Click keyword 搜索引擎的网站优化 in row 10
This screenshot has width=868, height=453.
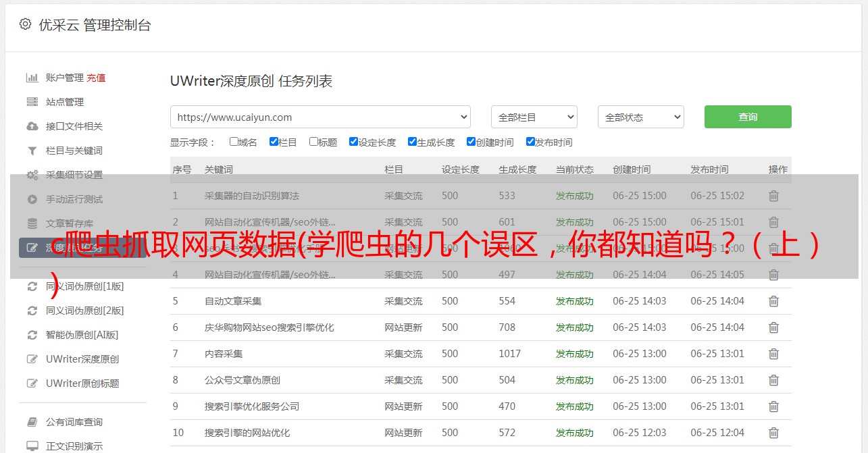coord(247,433)
